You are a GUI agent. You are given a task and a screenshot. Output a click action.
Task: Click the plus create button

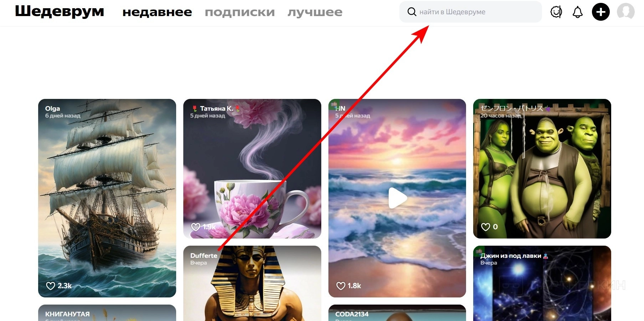tap(601, 12)
